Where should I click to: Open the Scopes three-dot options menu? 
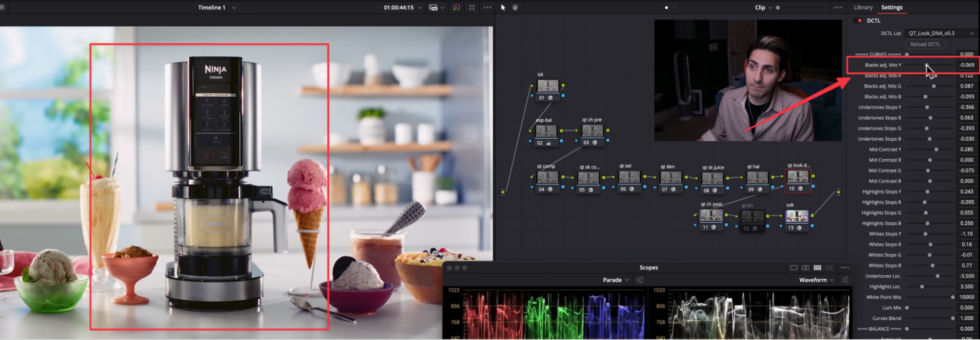[845, 267]
